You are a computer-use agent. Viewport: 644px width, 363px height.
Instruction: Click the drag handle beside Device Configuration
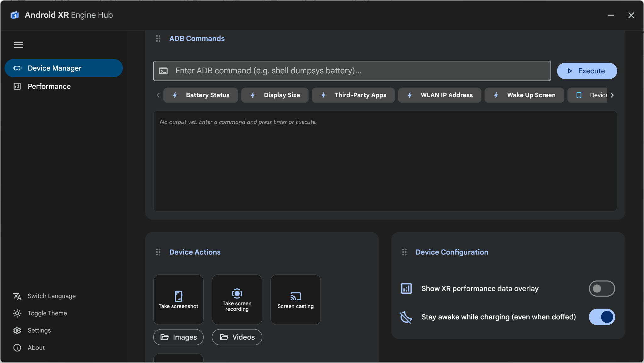pyautogui.click(x=404, y=252)
